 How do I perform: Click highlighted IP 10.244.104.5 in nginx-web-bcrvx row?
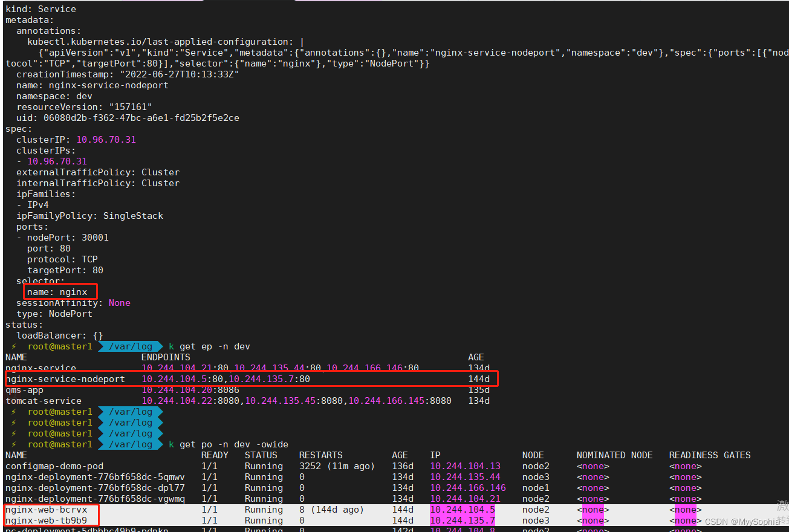[x=463, y=510]
